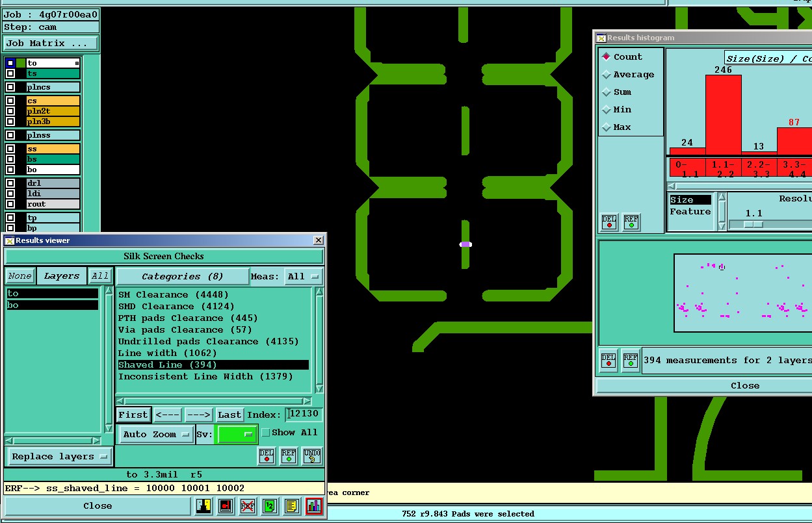The height and width of the screenshot is (523, 812).
Task: Open the Results histogram chart icon
Action: pyautogui.click(x=314, y=505)
